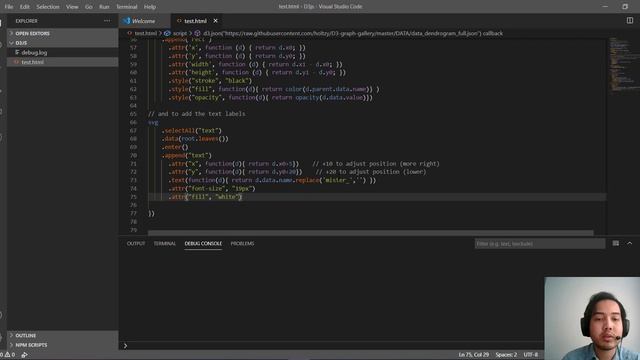Image resolution: width=640 pixels, height=360 pixels.
Task: Click the .attr("fill", "white") line
Action: pyautogui.click(x=205, y=197)
